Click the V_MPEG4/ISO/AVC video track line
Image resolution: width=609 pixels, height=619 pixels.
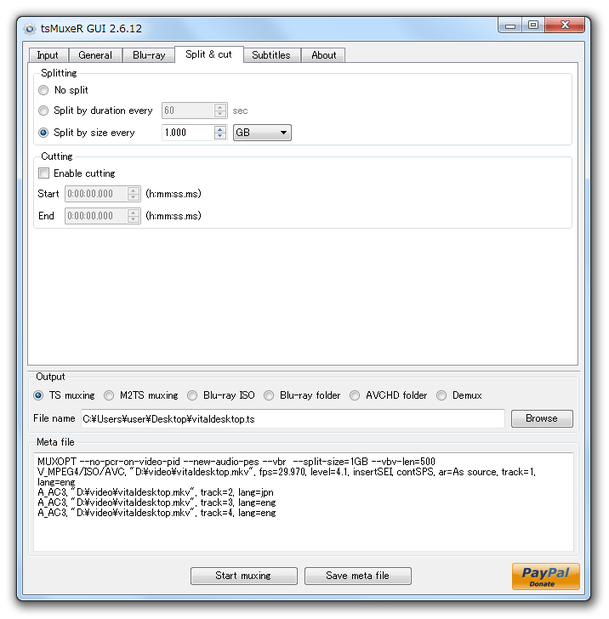[287, 476]
